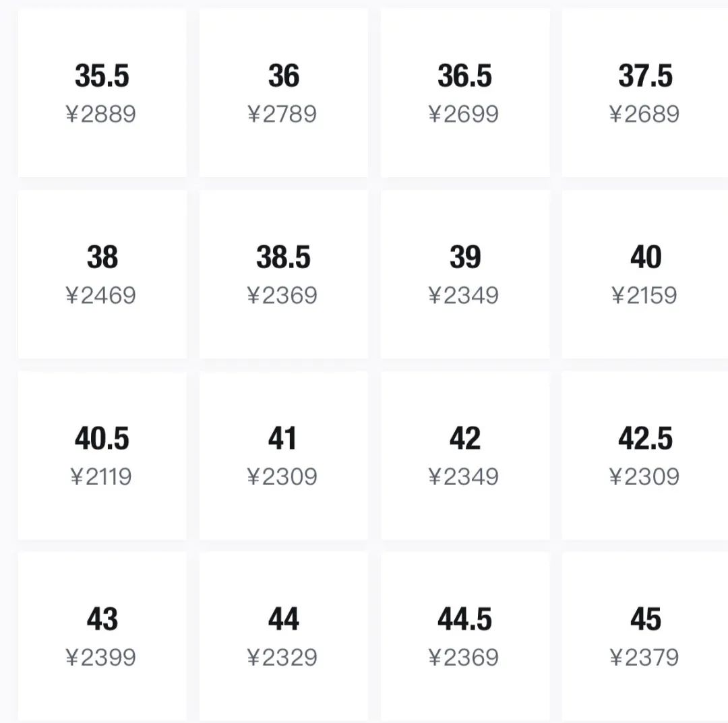Click the ¥2329 price label
This screenshot has width=728, height=723.
[282, 658]
